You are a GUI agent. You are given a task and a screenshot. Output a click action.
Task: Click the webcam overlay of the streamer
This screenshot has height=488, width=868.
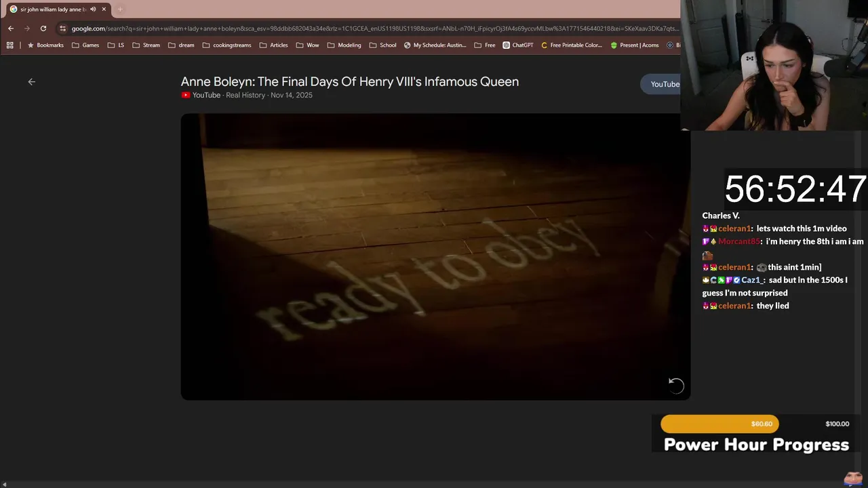[774, 65]
